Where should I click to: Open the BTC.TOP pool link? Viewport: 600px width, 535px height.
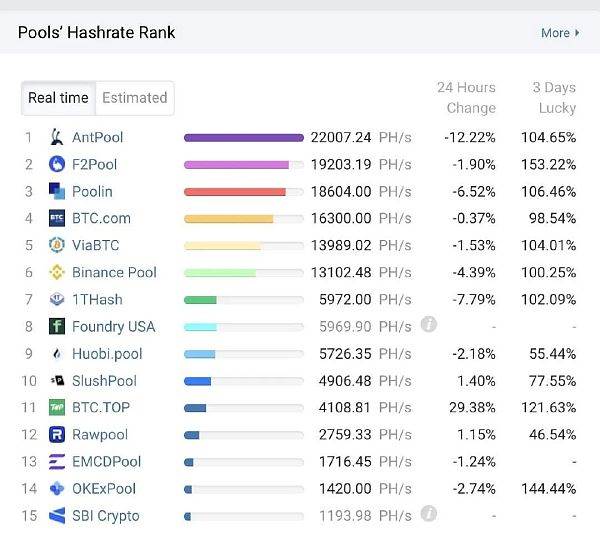(101, 408)
